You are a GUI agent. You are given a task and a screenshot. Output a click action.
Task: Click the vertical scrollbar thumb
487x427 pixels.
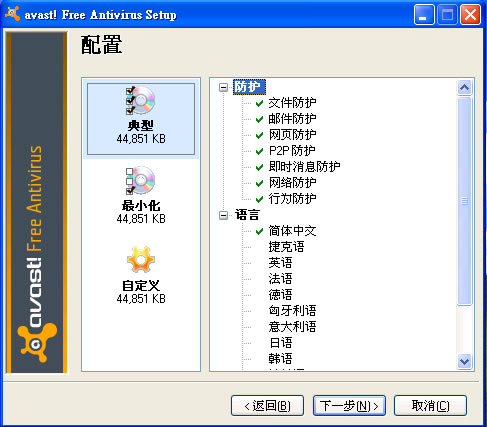click(x=464, y=201)
